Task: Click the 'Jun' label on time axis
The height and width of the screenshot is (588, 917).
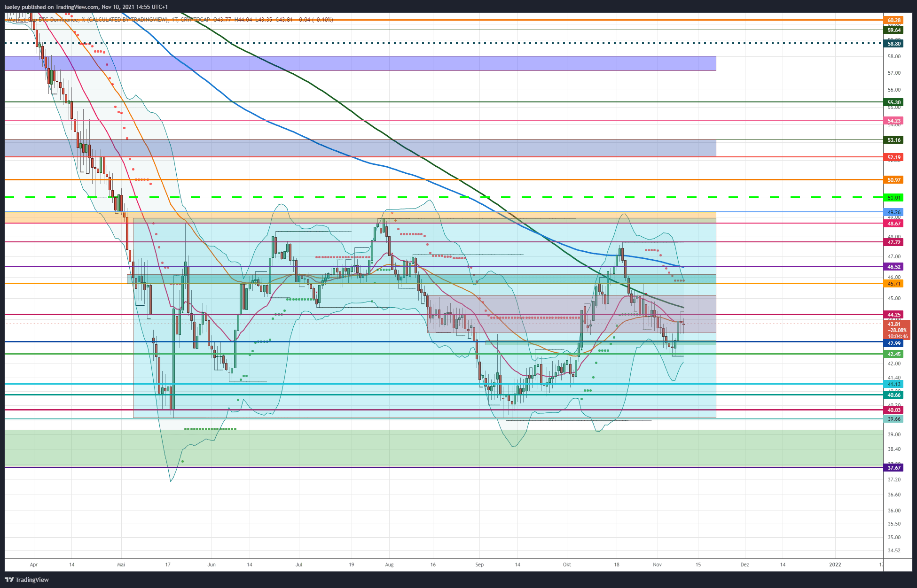Action: point(212,565)
